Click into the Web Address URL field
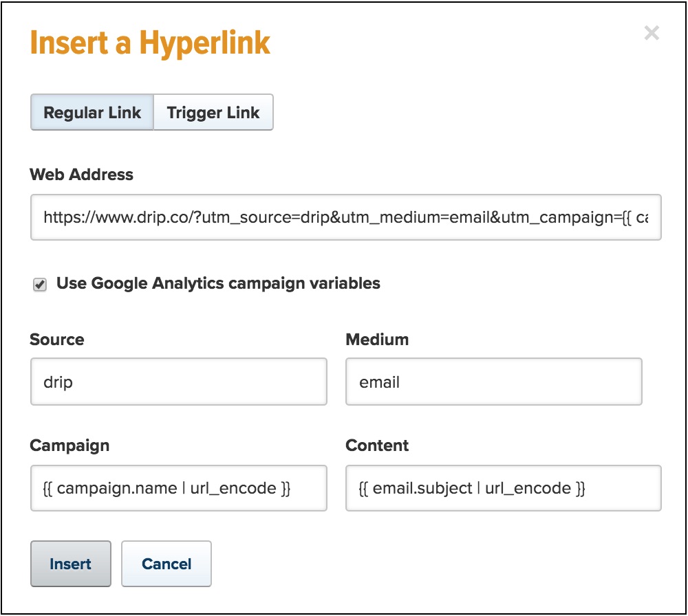688x616 pixels. [345, 218]
